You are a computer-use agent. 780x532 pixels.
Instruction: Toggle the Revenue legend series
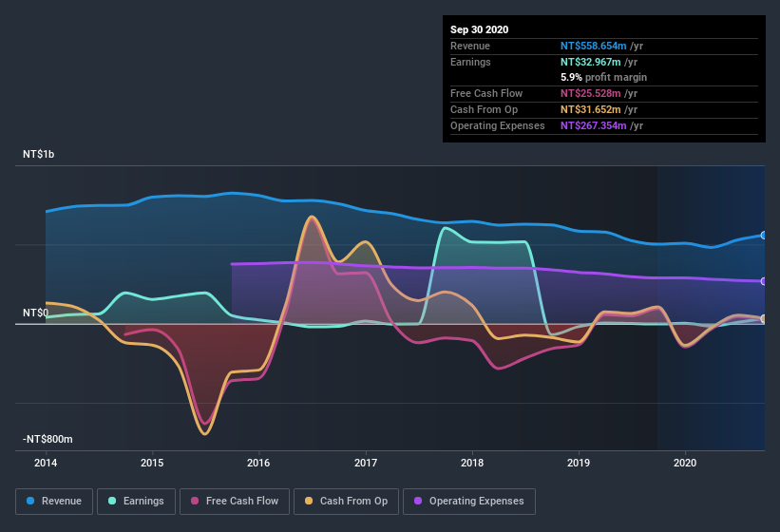pos(54,502)
